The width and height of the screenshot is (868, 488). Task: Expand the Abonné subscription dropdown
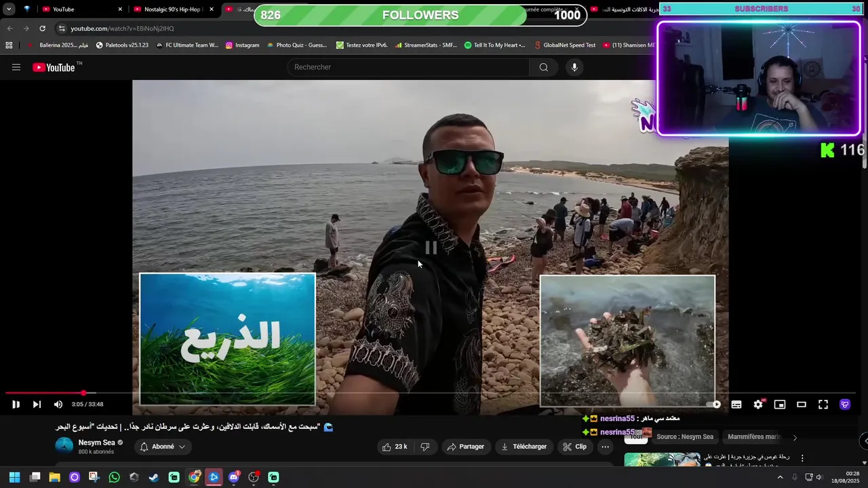coord(162,447)
